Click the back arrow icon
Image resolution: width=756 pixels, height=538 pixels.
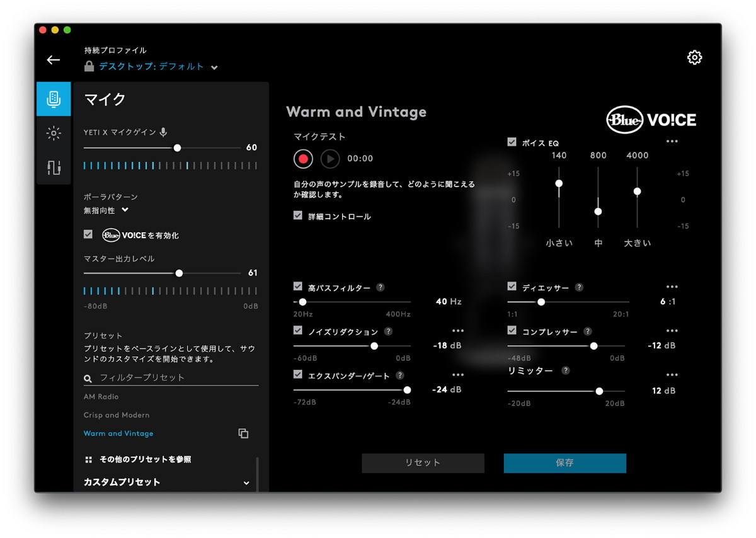54,60
